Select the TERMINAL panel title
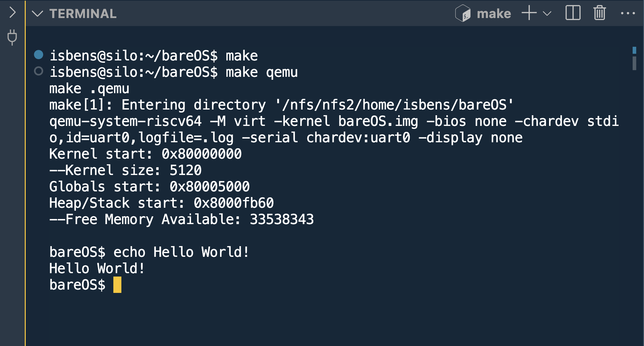 (x=83, y=14)
